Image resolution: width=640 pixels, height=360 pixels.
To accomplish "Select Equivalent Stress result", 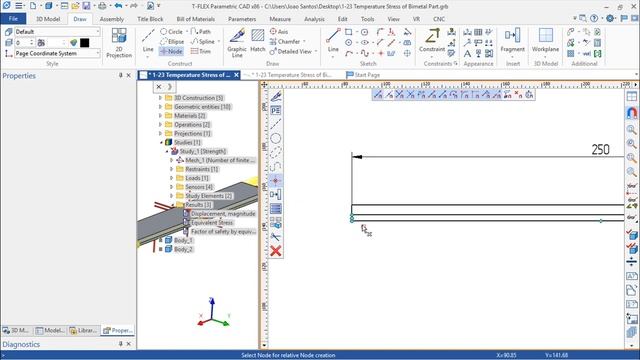I will pos(212,222).
